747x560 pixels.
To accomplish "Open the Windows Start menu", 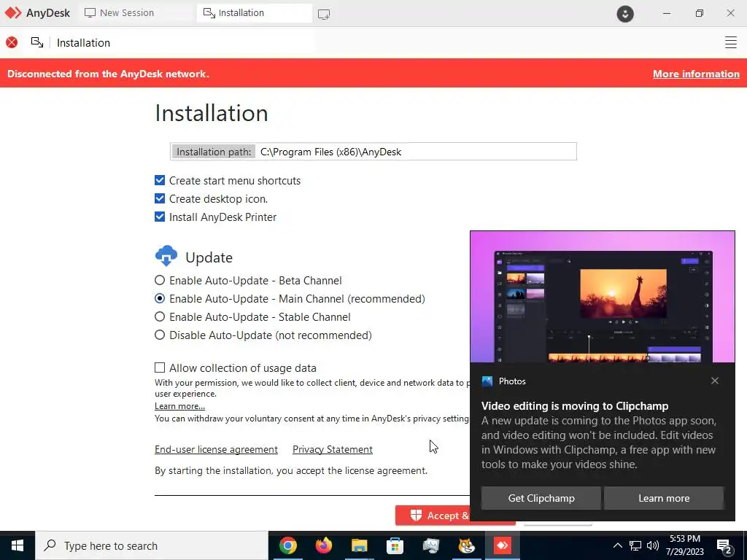I will click(18, 545).
